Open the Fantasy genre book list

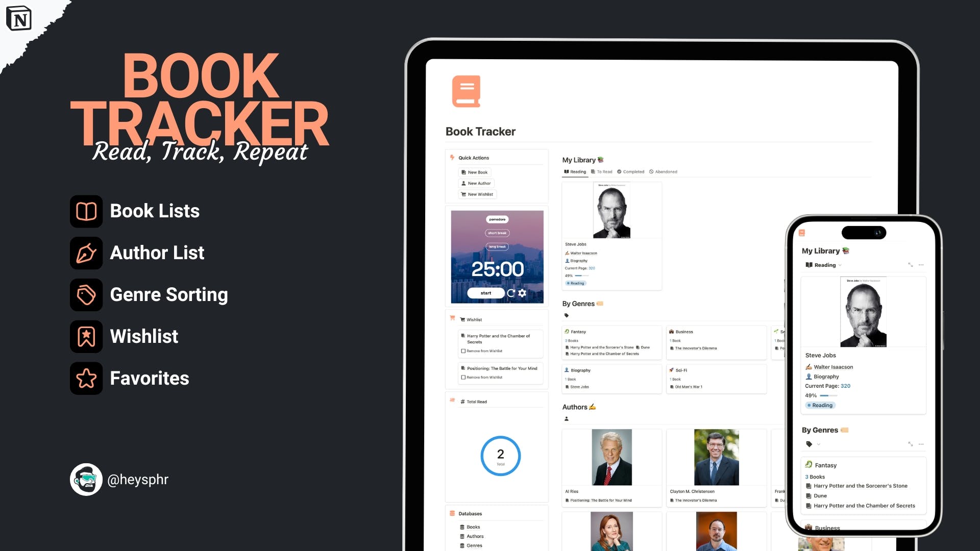pyautogui.click(x=577, y=331)
